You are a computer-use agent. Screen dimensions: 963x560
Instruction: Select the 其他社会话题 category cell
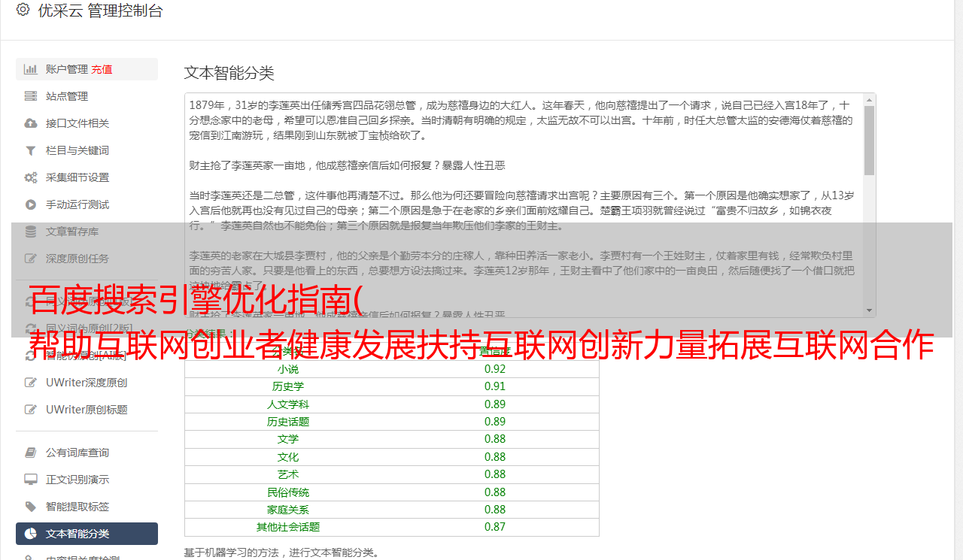(288, 527)
